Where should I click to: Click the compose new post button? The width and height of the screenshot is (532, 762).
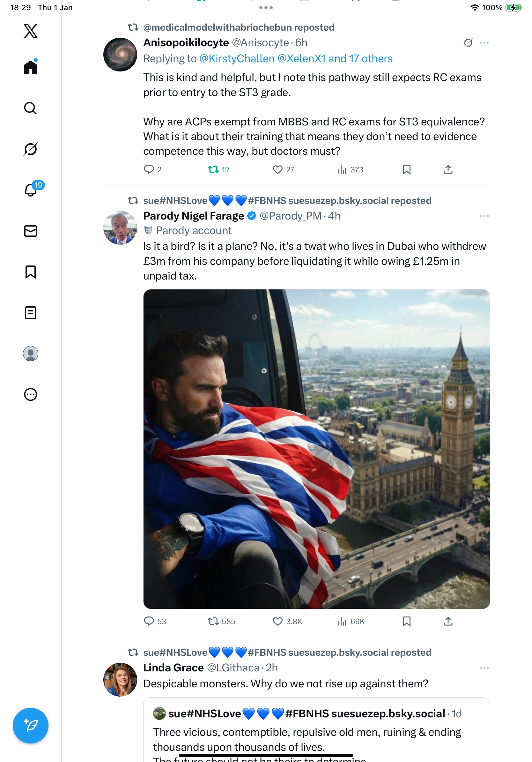pos(31,726)
